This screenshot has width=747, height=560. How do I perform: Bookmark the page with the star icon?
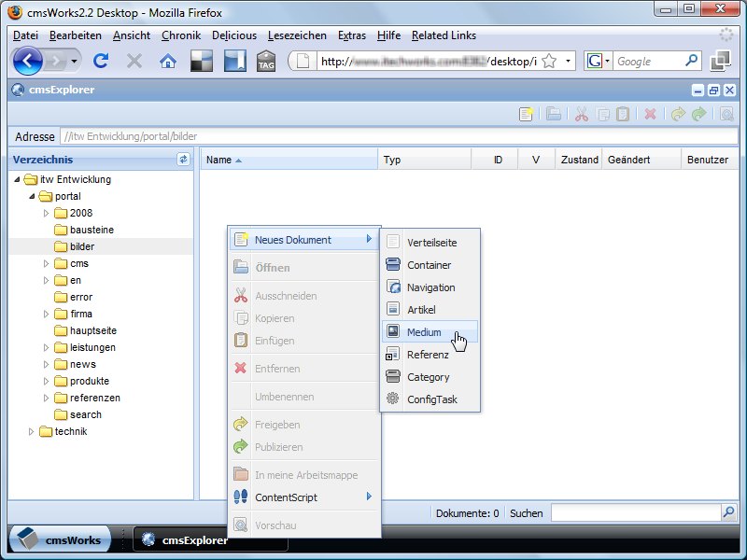[x=549, y=61]
